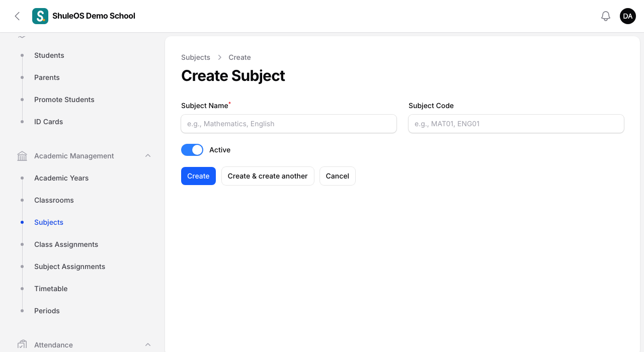The height and width of the screenshot is (352, 644).
Task: Cancel subject creation
Action: tap(338, 176)
